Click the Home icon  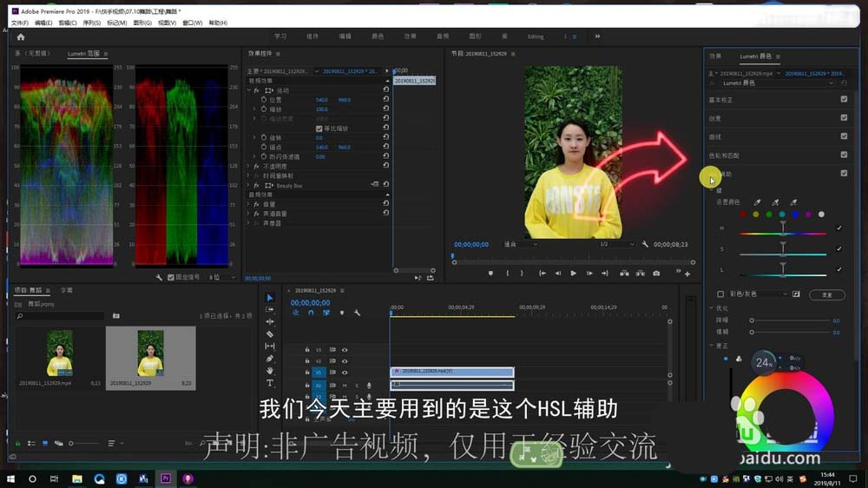(x=21, y=37)
